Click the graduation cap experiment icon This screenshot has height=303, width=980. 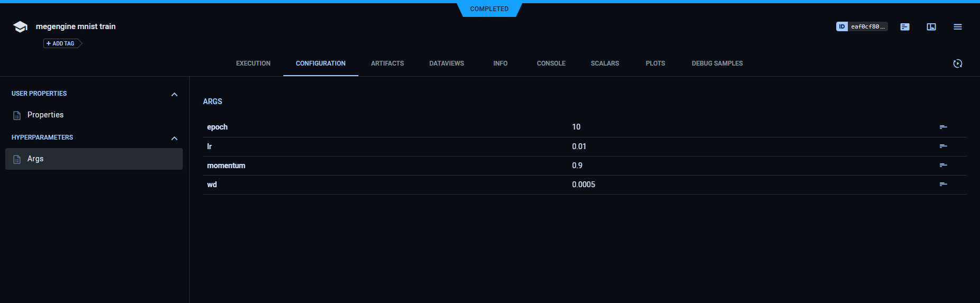[x=20, y=27]
